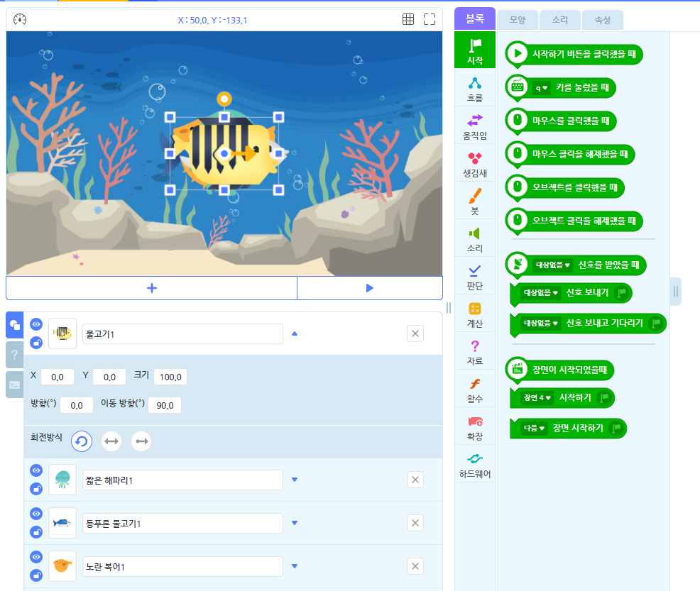Viewport: 700px width, 591px height.
Task: Select the 확장 block category
Action: point(474,428)
